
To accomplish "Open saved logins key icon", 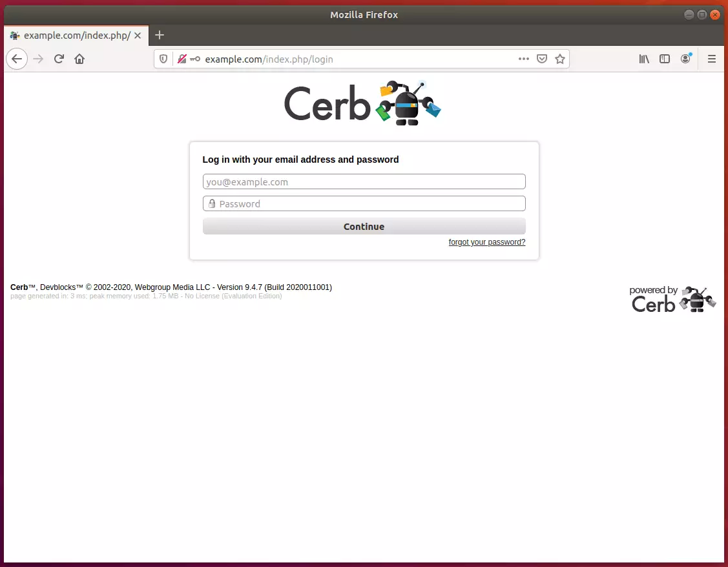I will [196, 59].
